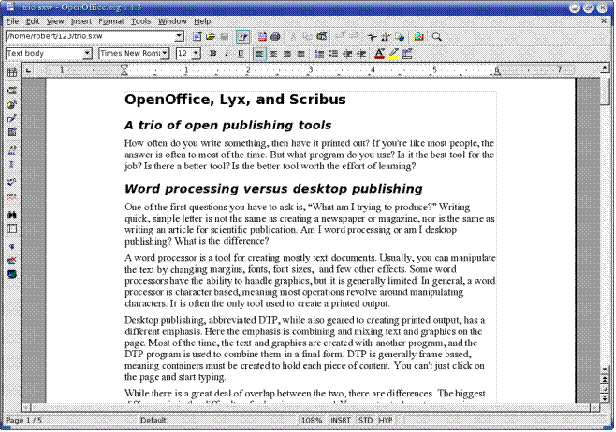Click the Form controls icon in left toolbar
The image size is (616, 432).
click(12, 132)
